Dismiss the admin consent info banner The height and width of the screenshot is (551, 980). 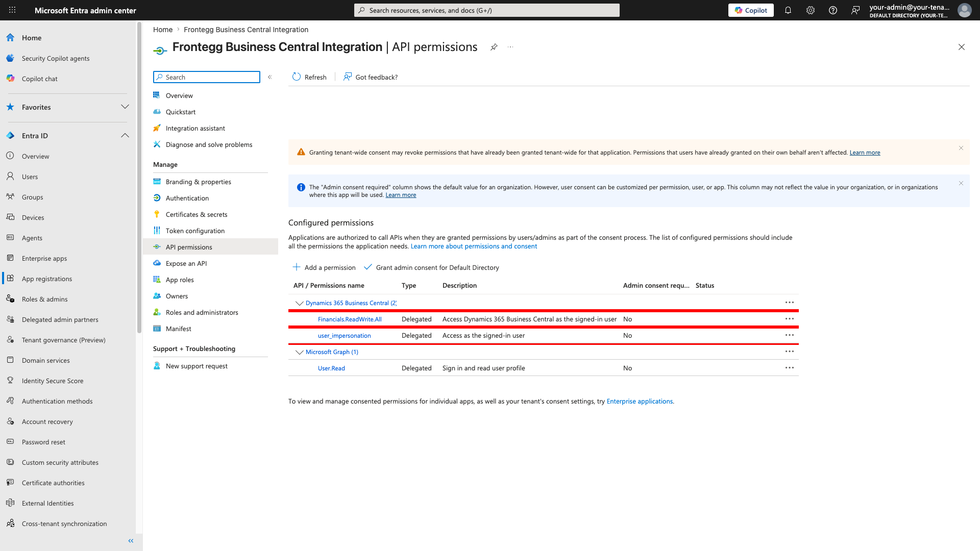(x=961, y=183)
